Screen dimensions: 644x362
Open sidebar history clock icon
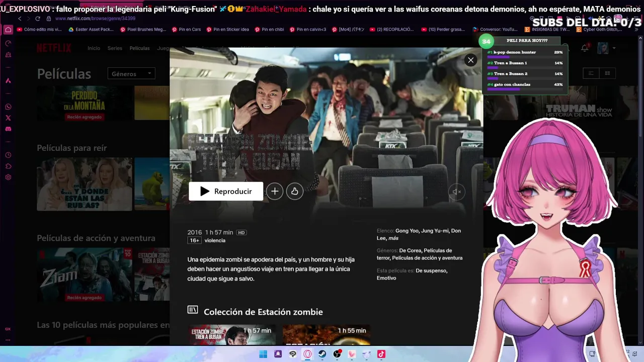click(x=8, y=155)
